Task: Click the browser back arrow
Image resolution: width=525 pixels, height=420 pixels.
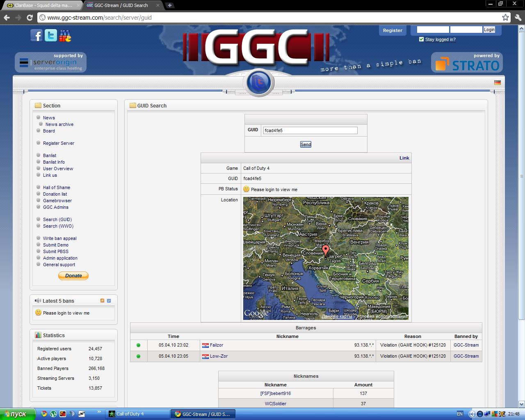Action: (x=7, y=18)
